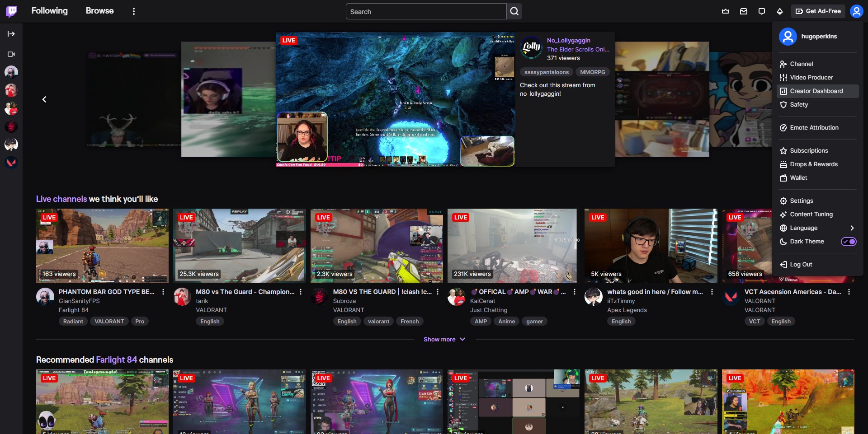Click the followed channels camera icon in sidebar

(x=11, y=54)
